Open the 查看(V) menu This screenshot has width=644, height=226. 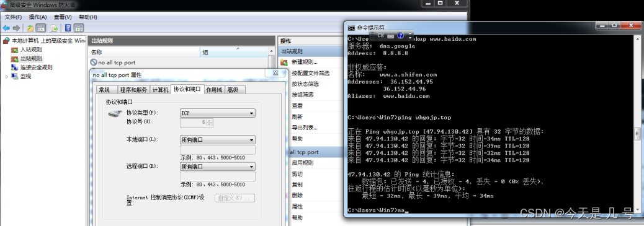(x=63, y=17)
